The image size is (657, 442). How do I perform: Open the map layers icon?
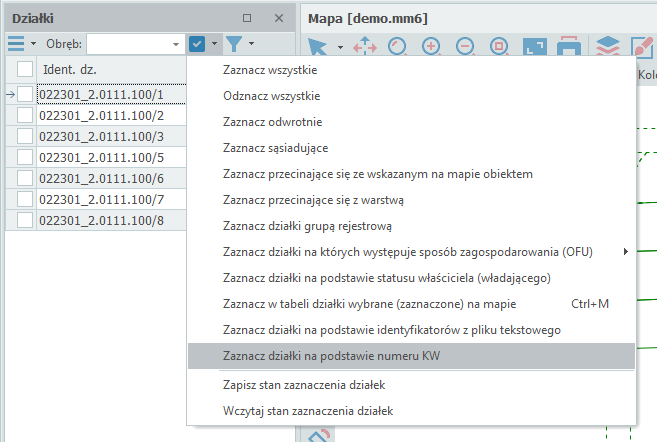(x=607, y=47)
